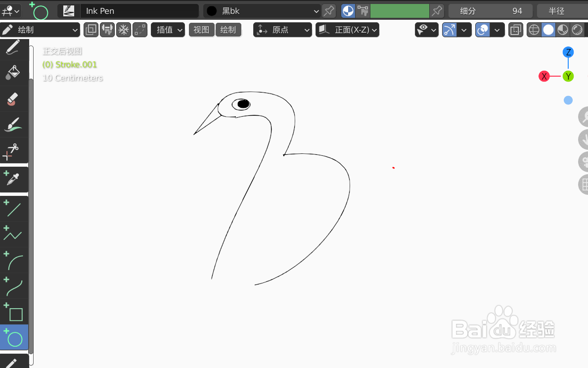Select the Tint brush tool

(x=14, y=125)
